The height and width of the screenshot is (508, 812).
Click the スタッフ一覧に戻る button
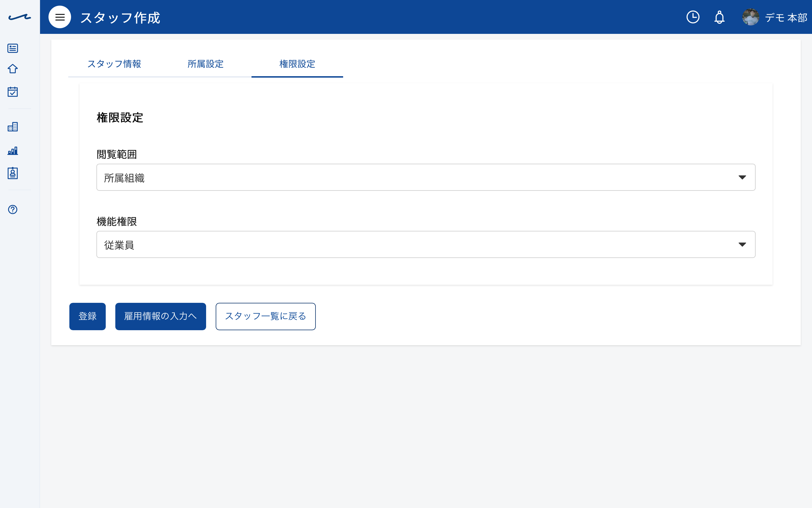click(x=265, y=316)
